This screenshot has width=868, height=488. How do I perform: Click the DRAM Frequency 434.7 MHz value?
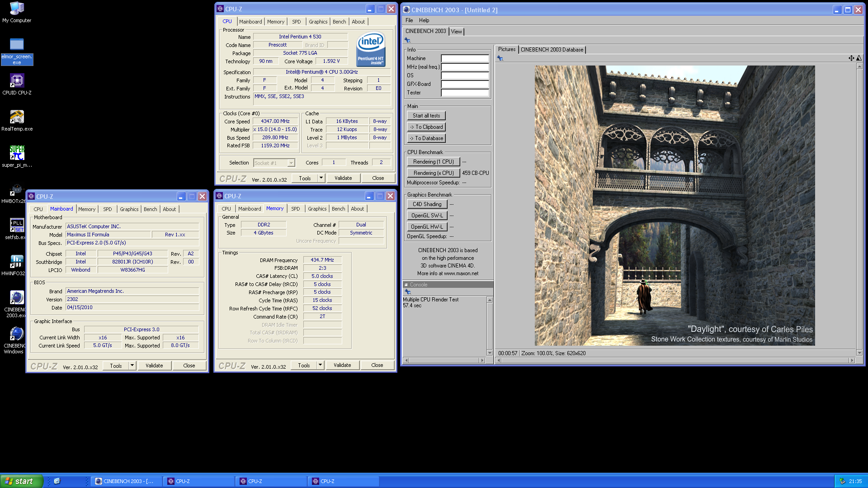coord(322,260)
